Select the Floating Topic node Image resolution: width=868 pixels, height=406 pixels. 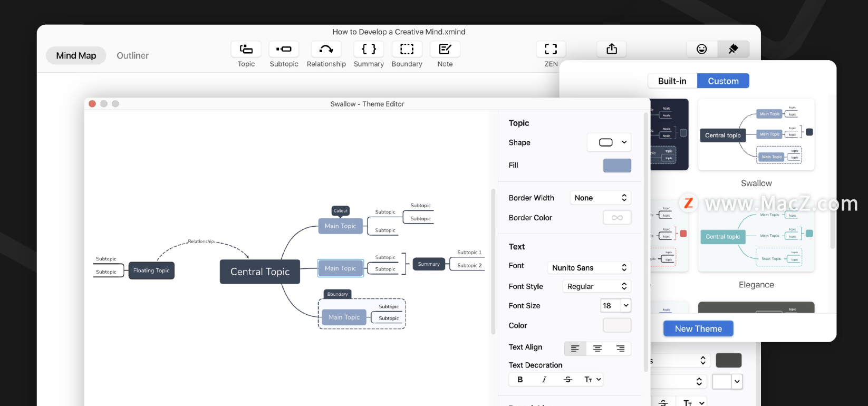point(151,270)
